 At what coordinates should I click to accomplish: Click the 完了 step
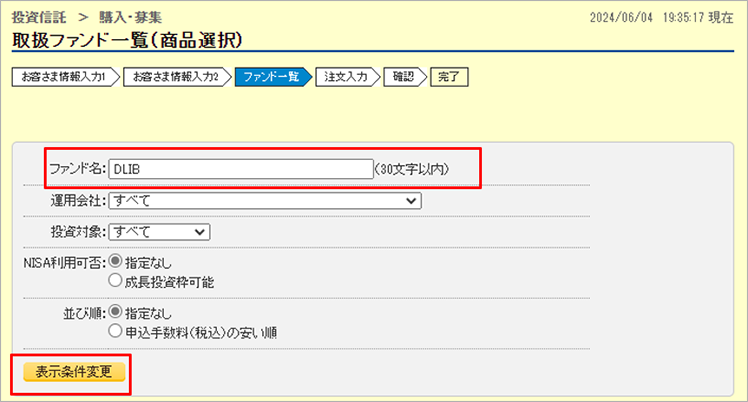[449, 77]
